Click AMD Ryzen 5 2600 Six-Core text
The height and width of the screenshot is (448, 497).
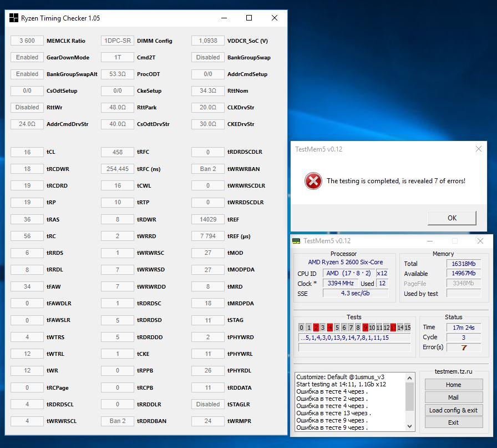click(x=345, y=262)
